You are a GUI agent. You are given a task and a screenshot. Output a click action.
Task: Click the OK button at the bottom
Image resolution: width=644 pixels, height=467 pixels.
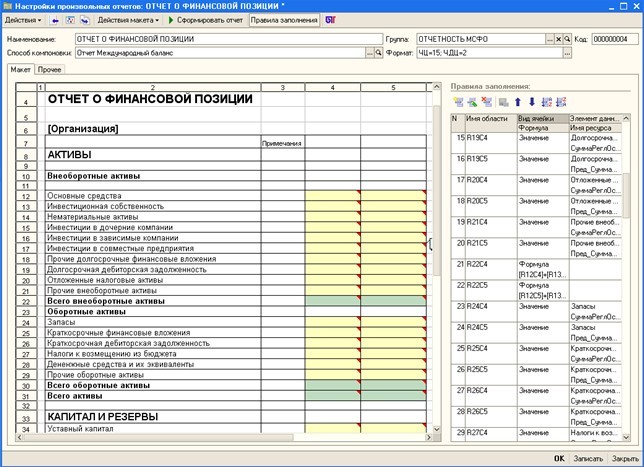pyautogui.click(x=559, y=457)
